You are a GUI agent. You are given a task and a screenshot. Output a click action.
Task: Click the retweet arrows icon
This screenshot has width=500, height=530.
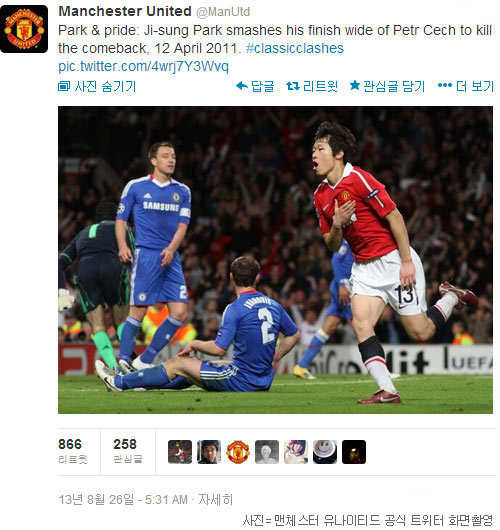[x=293, y=86]
